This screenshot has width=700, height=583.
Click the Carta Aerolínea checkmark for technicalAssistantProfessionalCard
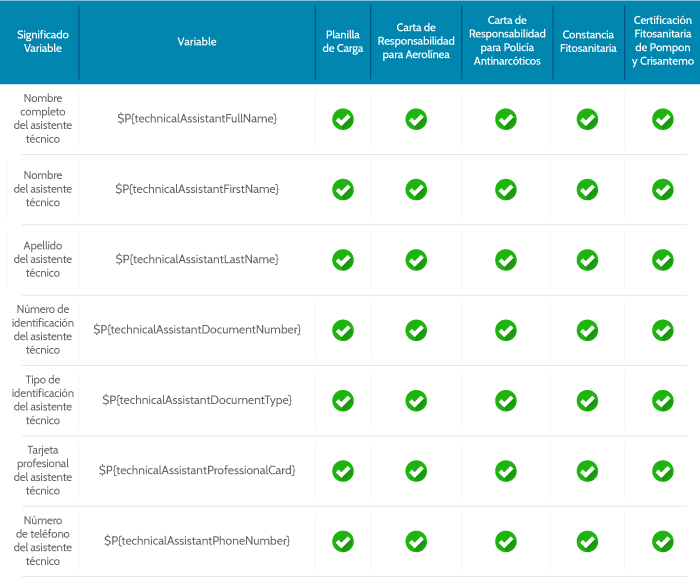[x=416, y=471]
